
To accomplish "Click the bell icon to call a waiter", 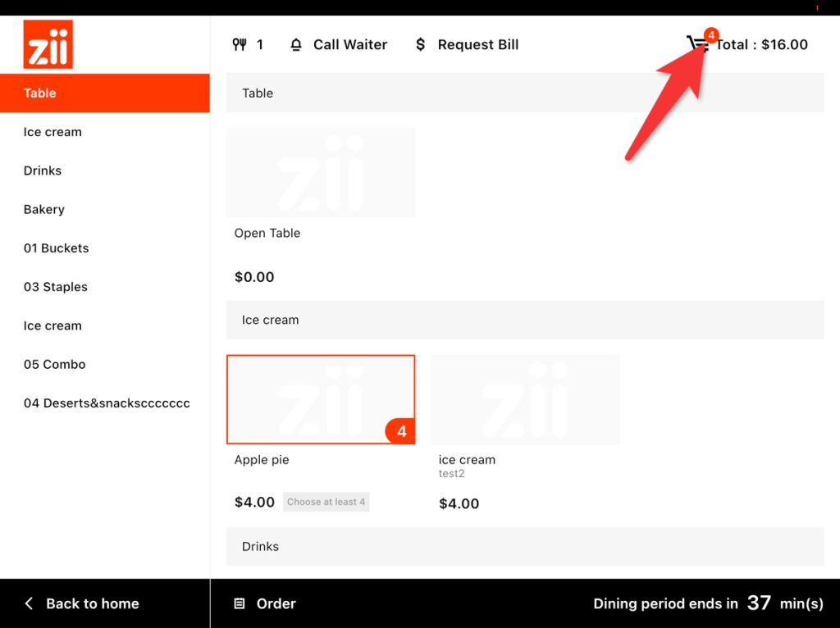I will tap(295, 44).
